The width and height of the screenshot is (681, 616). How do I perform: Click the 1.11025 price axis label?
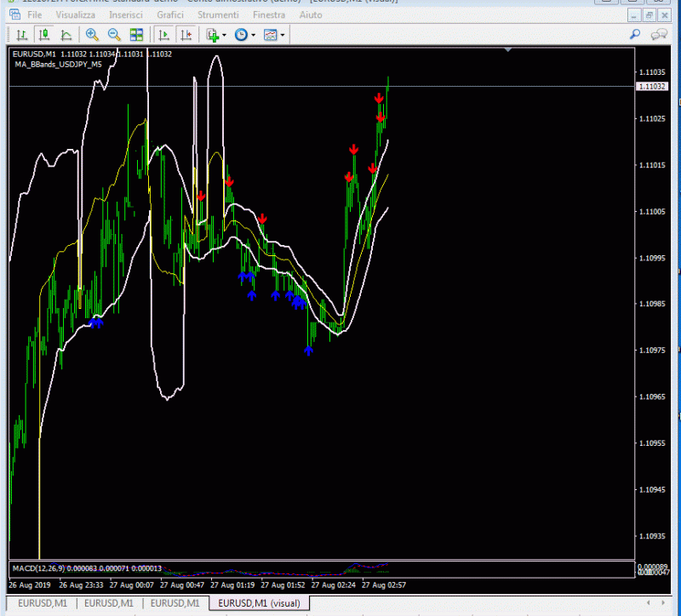[652, 118]
